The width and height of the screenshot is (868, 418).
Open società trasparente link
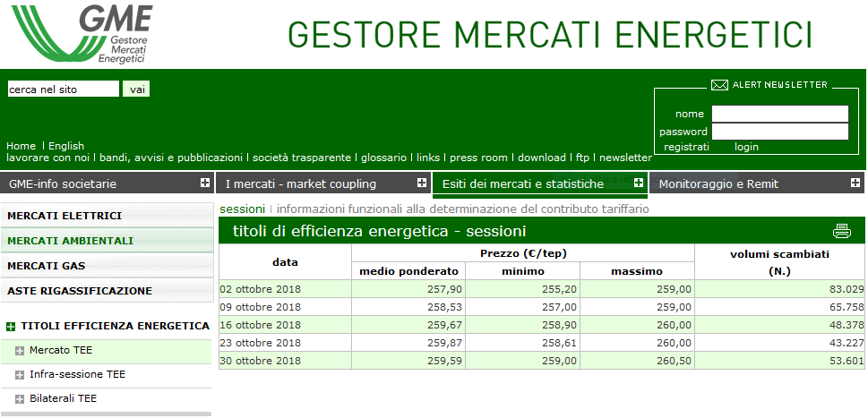click(x=302, y=158)
